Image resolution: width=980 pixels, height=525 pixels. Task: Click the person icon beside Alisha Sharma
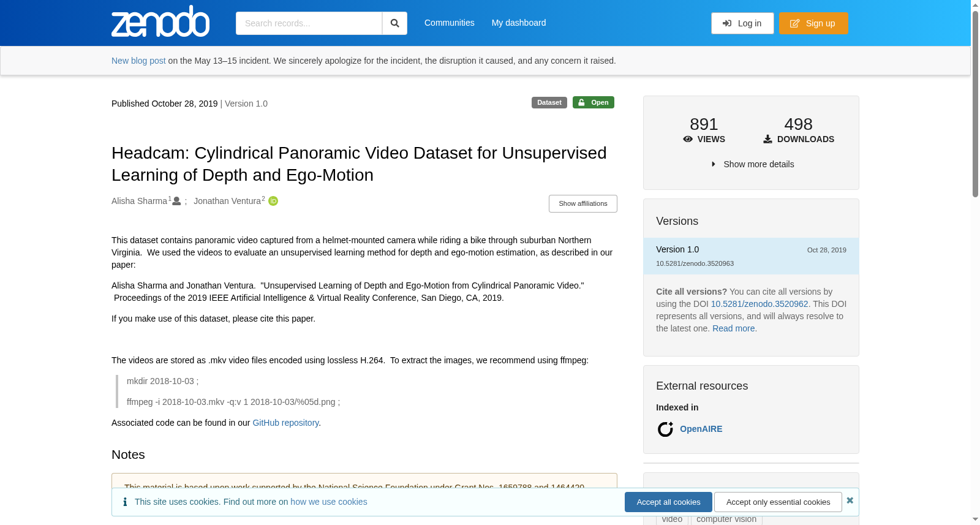pyautogui.click(x=176, y=201)
